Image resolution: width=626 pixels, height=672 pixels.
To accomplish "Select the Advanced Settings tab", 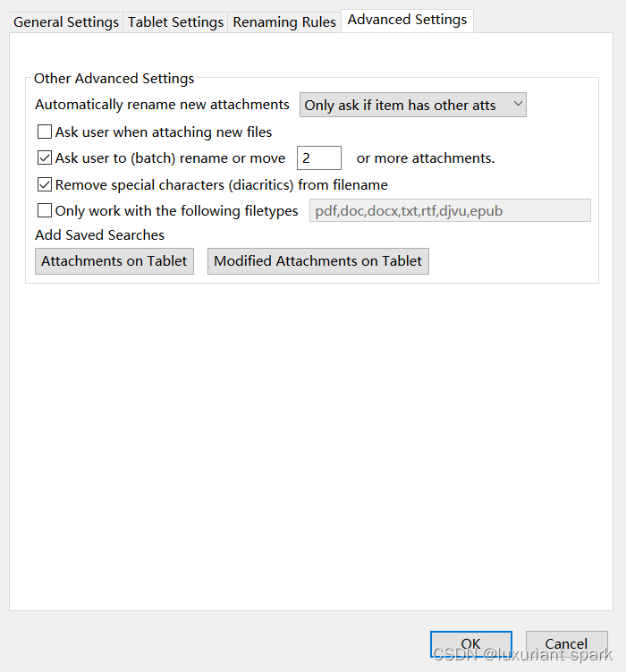I will coord(407,21).
